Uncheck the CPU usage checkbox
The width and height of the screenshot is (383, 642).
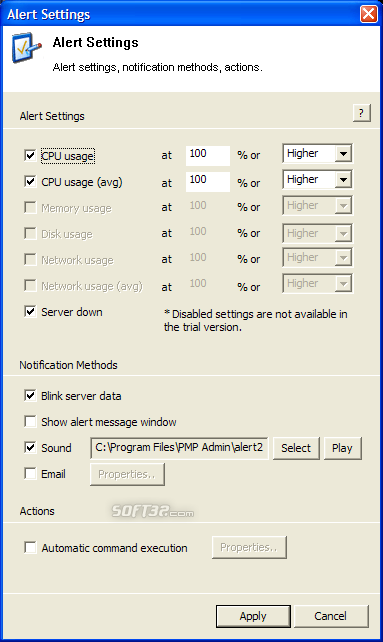tap(30, 156)
